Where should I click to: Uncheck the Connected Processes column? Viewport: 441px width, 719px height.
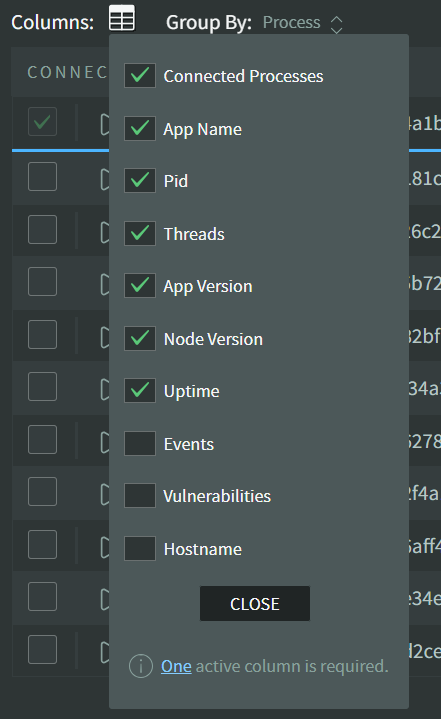point(140,76)
